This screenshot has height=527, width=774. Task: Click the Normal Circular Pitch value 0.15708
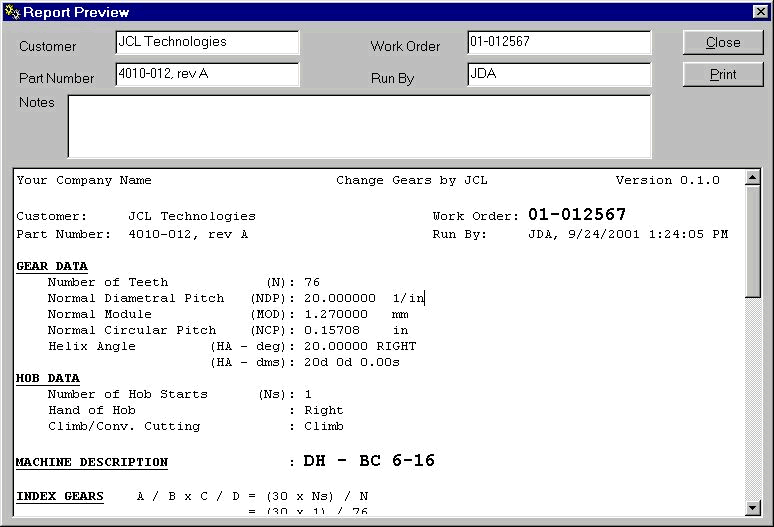[x=332, y=330]
